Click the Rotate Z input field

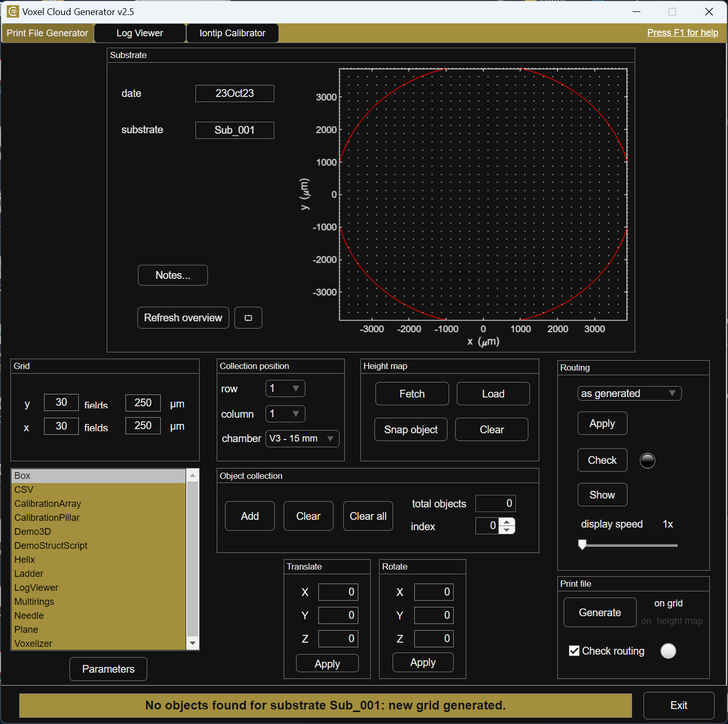[433, 638]
